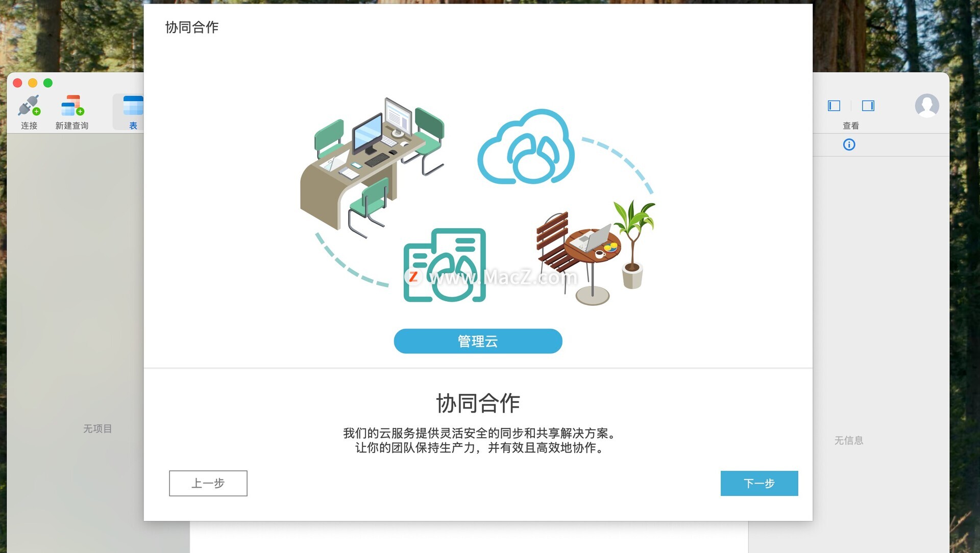Go back with 上一步 button
The image size is (980, 553).
pos(208,483)
